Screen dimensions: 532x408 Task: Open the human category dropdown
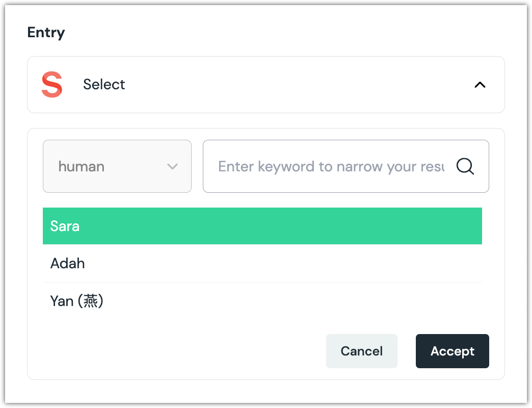[x=117, y=166]
